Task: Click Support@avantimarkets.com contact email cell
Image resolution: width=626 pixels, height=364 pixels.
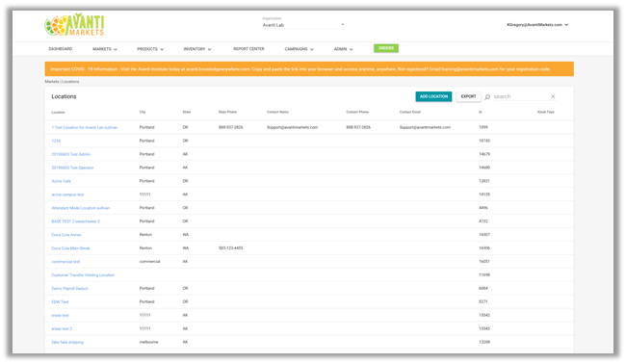Action: click(425, 127)
